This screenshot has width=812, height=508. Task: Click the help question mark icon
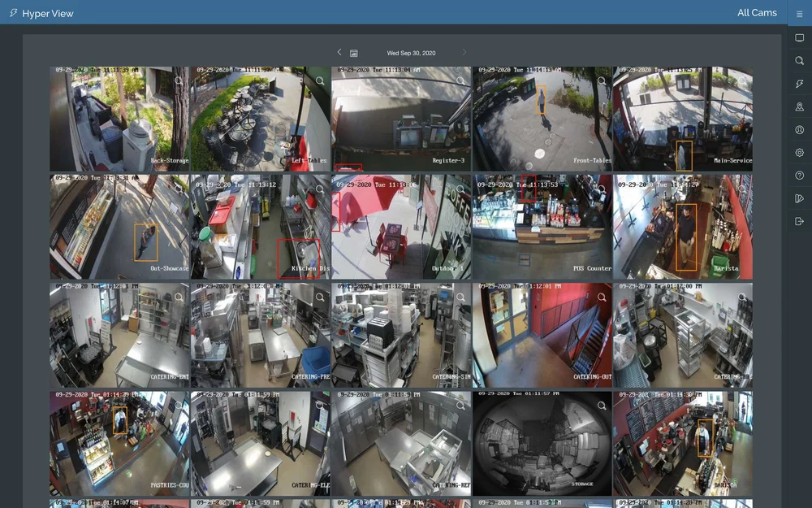coord(798,174)
